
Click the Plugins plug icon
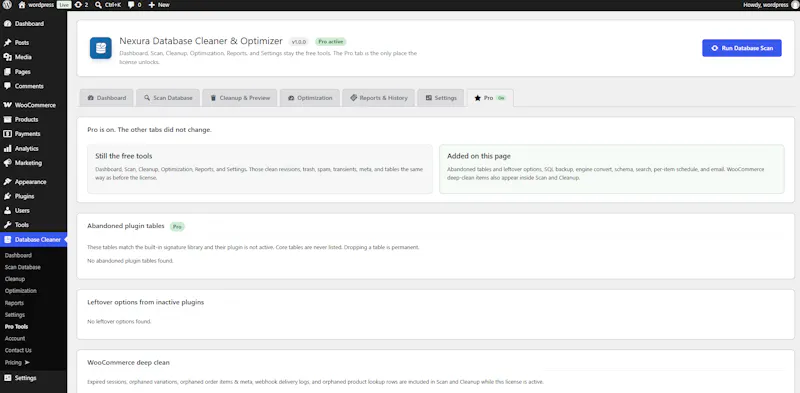coord(8,196)
